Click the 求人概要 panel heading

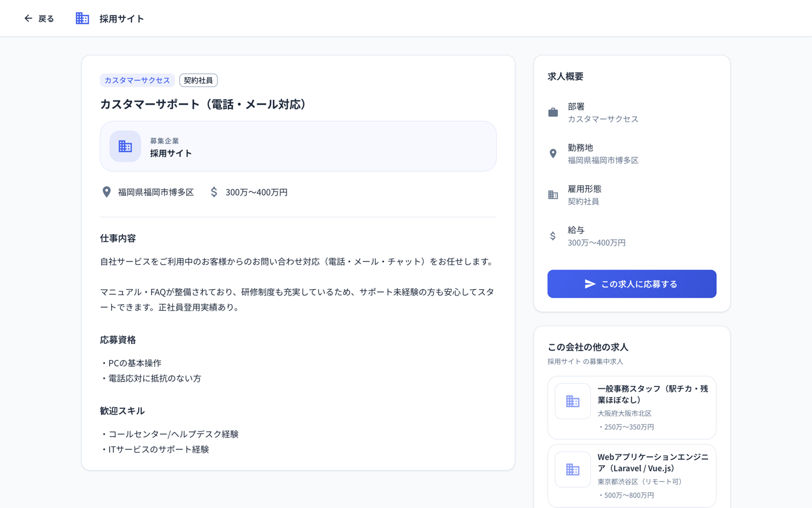(x=565, y=77)
